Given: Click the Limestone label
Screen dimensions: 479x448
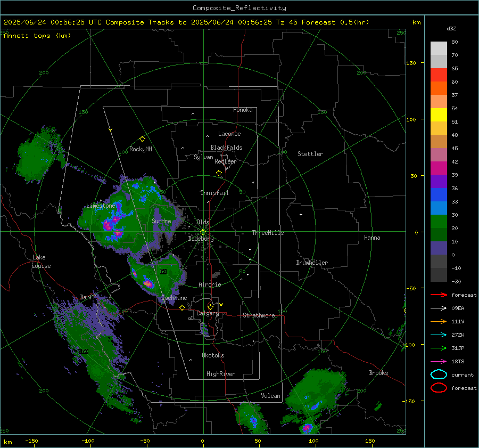Looking at the screenshot, I should point(101,206).
